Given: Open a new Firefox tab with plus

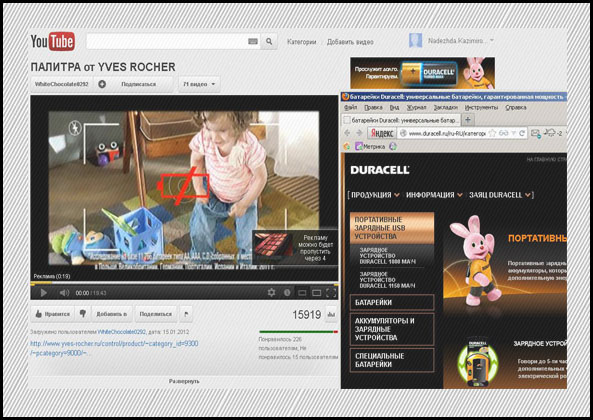Looking at the screenshot, I should tap(468, 120).
